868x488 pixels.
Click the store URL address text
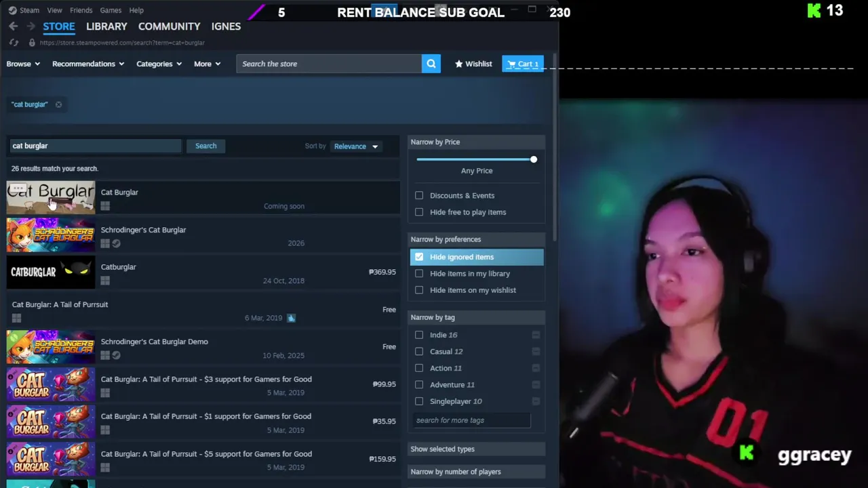point(122,43)
